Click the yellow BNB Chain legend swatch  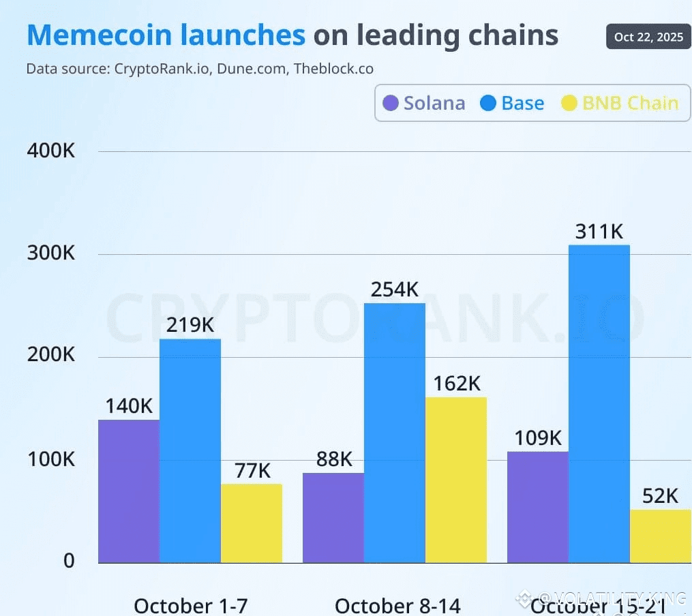pyautogui.click(x=569, y=104)
